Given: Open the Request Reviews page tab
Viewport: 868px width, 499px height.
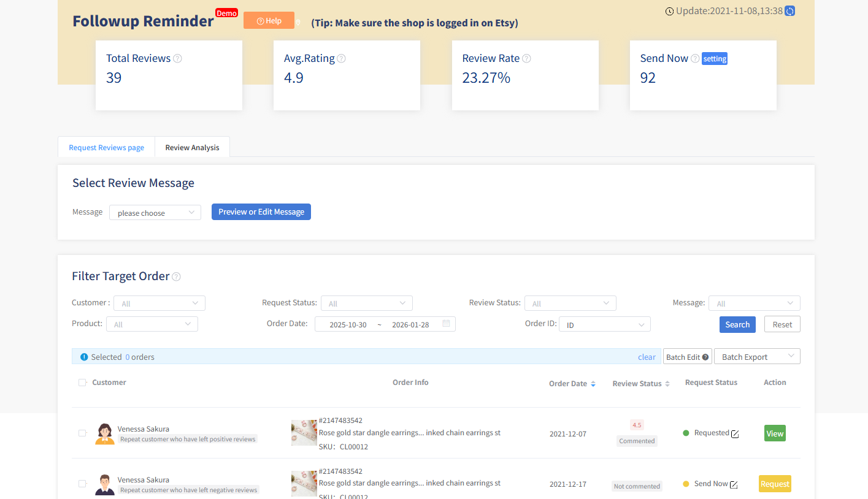Looking at the screenshot, I should [106, 147].
